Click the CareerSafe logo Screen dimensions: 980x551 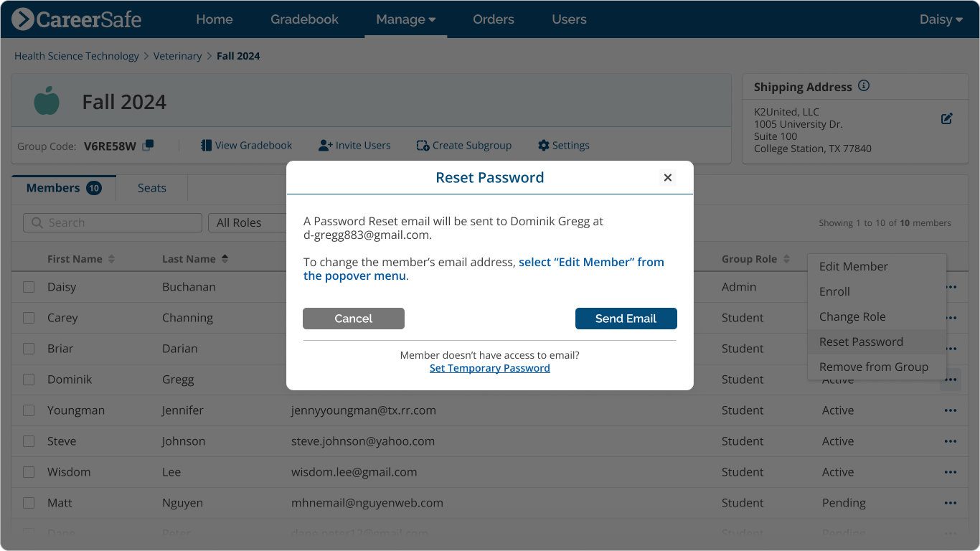pos(75,19)
